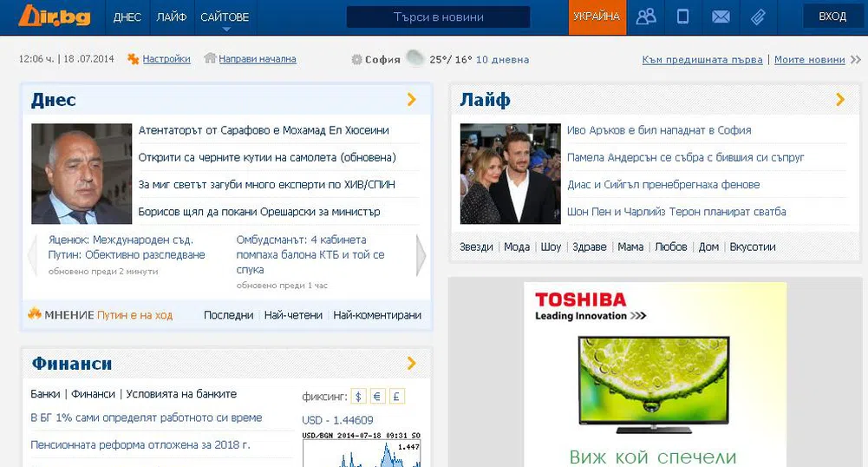
Task: Click the gear icon beside София
Action: click(x=356, y=60)
